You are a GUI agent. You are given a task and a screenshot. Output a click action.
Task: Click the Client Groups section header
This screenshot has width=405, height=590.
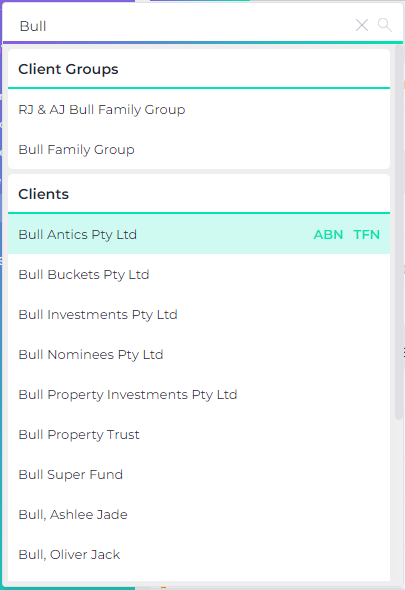pos(68,69)
